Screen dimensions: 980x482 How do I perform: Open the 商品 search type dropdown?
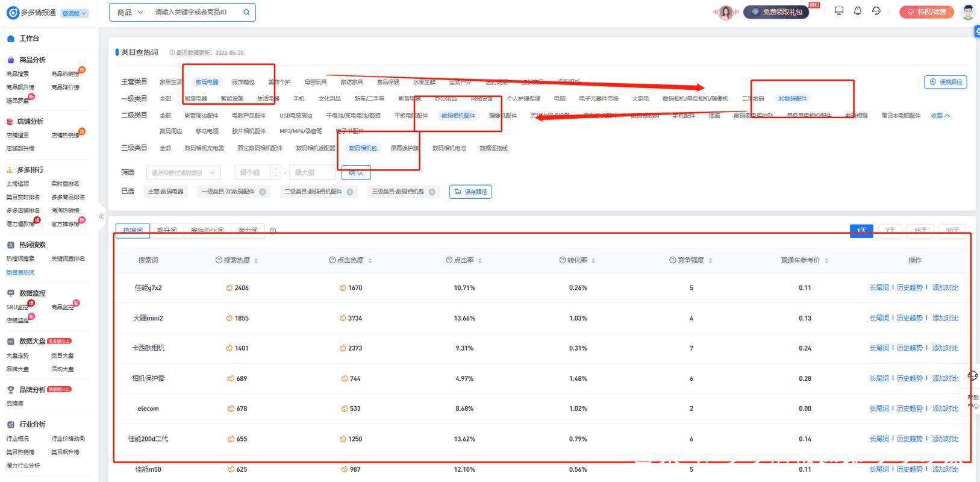pyautogui.click(x=130, y=12)
